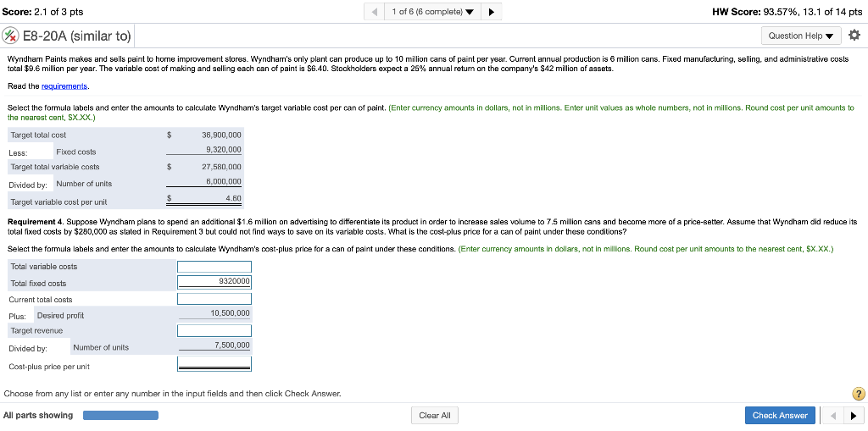
Task: Click the 36,900,000 target total cost value
Action: [221, 135]
